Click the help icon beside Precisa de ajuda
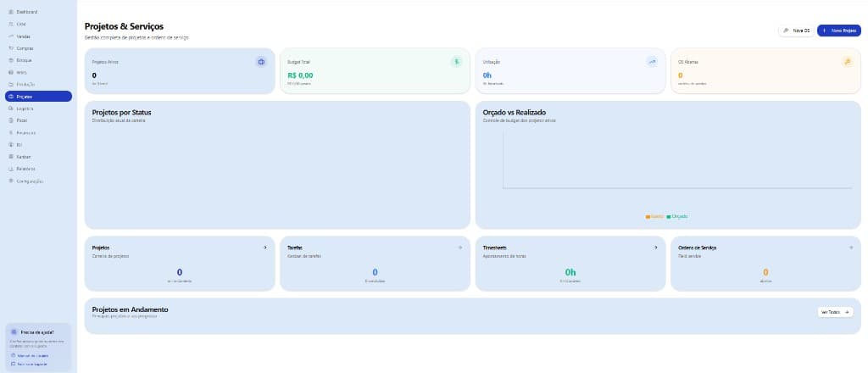Image resolution: width=868 pixels, height=373 pixels. pyautogui.click(x=14, y=332)
